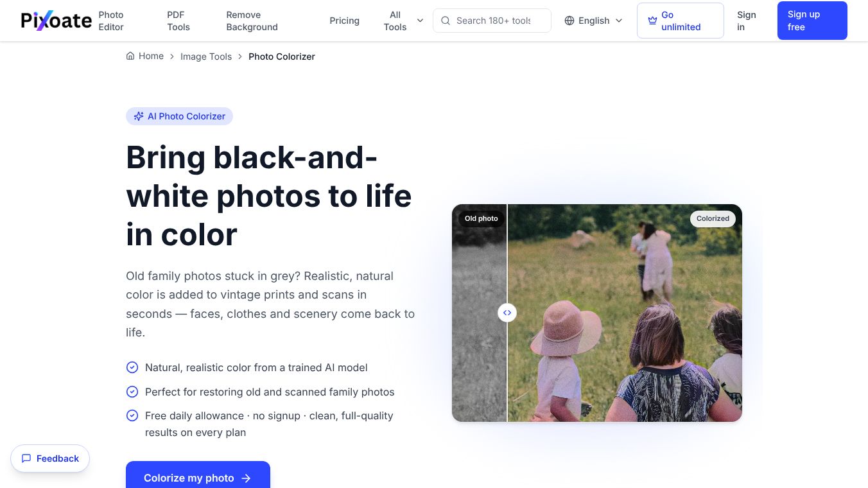
Task: Click the chevron beside English
Action: tap(619, 21)
